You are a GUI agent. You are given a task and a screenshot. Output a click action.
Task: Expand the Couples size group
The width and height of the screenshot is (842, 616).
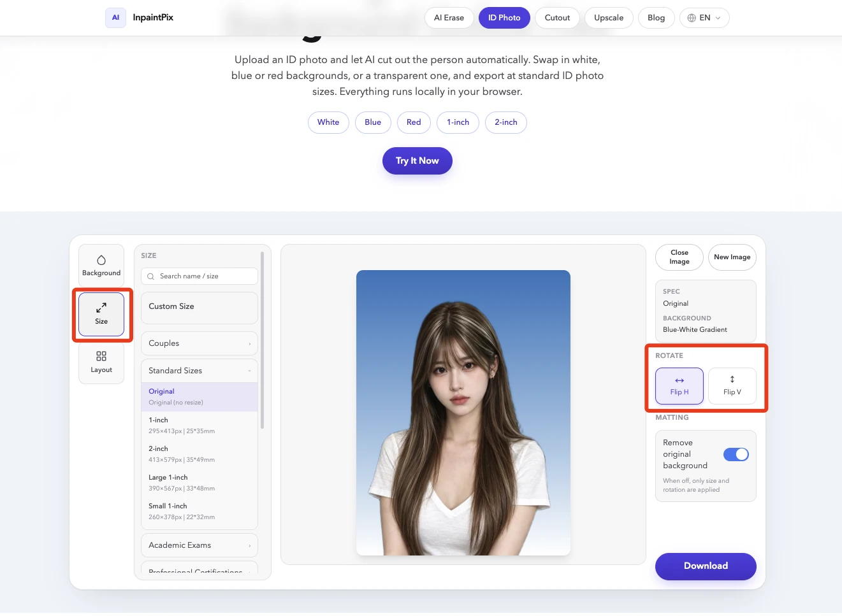point(200,343)
